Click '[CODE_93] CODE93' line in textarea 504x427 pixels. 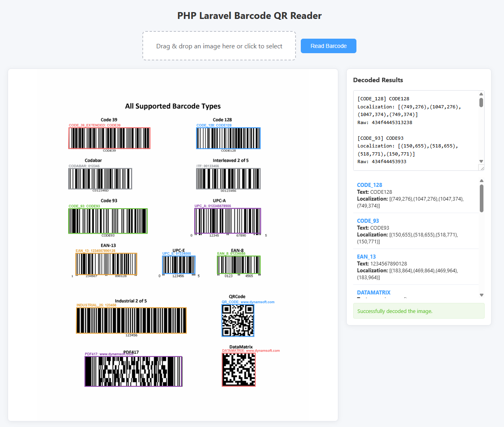click(x=380, y=138)
